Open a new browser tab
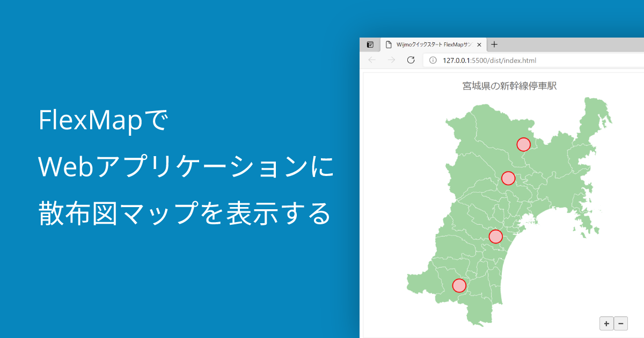Viewport: 644px width, 338px height. (x=494, y=45)
